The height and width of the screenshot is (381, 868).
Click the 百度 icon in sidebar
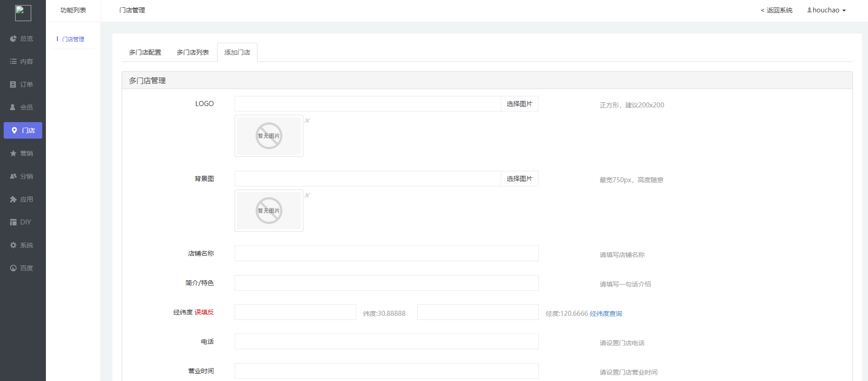[x=13, y=268]
